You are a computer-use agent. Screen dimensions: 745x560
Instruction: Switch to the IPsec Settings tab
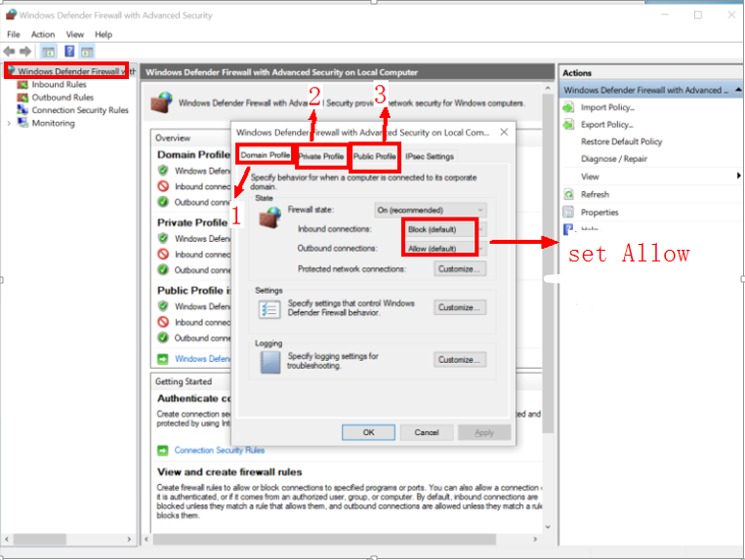coord(430,156)
